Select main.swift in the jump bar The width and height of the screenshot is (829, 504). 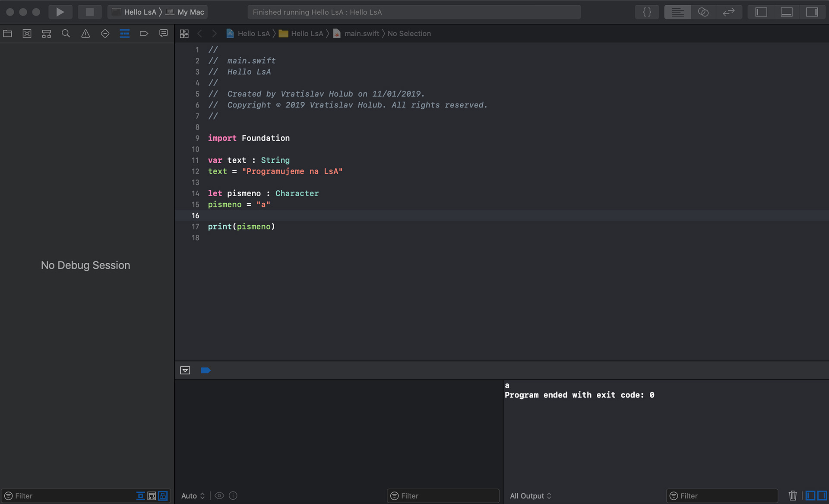pyautogui.click(x=361, y=34)
